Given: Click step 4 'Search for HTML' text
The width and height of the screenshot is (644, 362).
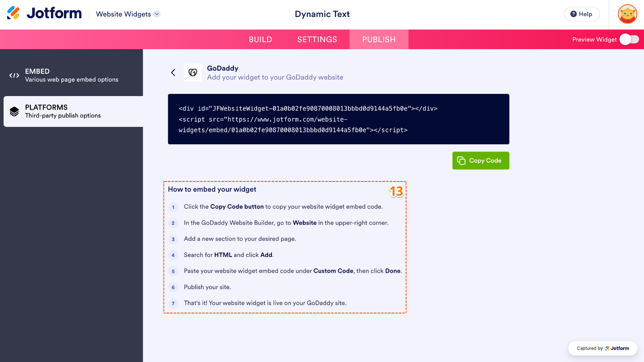Looking at the screenshot, I should coord(229,255).
